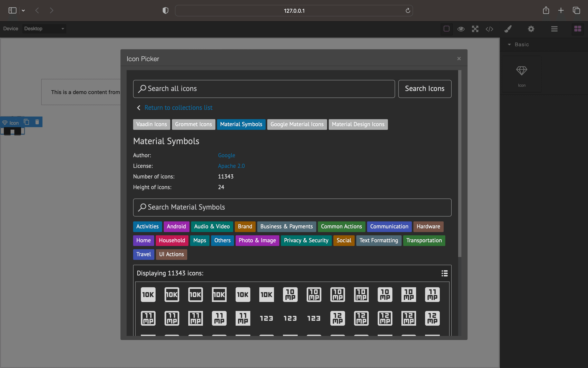Toggle the browser sidebar panel icon
Image resolution: width=588 pixels, height=368 pixels.
point(12,10)
